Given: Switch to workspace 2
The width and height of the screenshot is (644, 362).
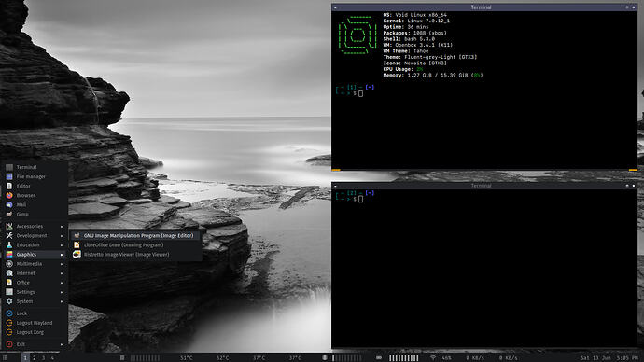Looking at the screenshot, I should coord(35,358).
